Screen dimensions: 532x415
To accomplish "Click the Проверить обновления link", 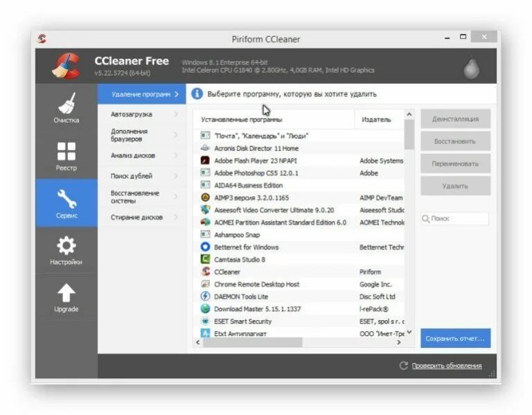I will [447, 365].
